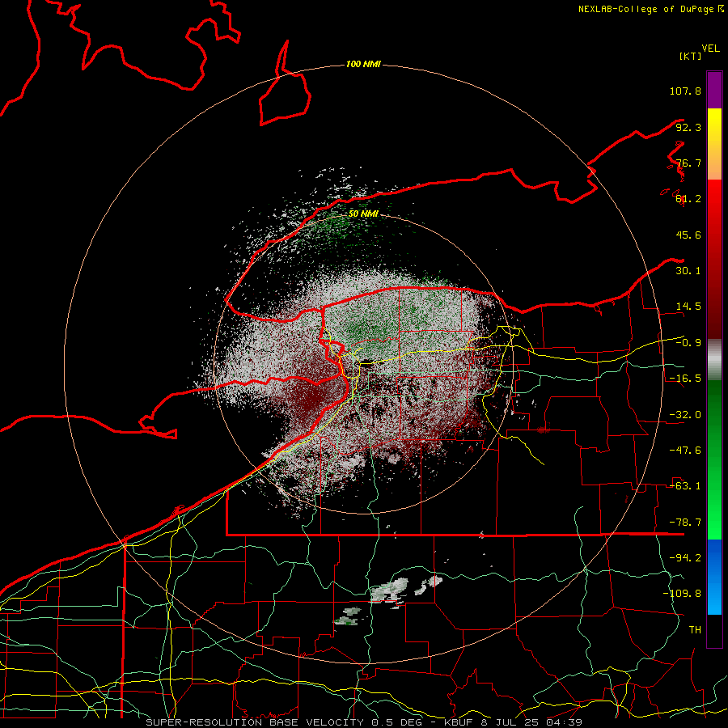Click the TH label at scale bottom
Image resolution: width=728 pixels, height=728 pixels.
pos(695,630)
